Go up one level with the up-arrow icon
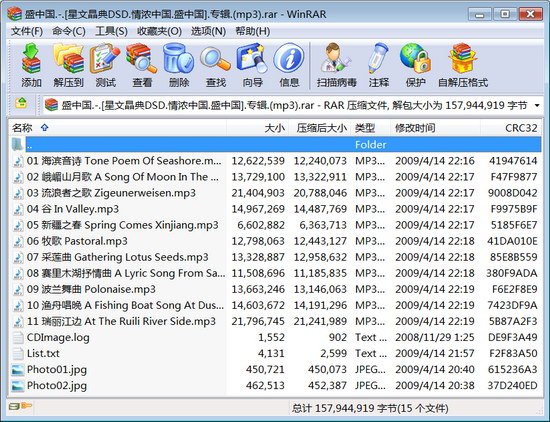550x422 pixels. point(21,103)
